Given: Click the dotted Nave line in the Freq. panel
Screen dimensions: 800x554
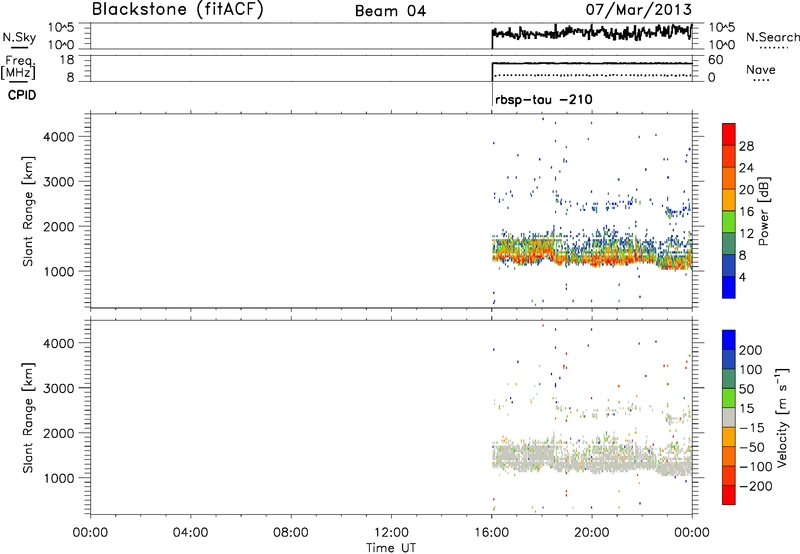Looking at the screenshot, I should [x=592, y=75].
